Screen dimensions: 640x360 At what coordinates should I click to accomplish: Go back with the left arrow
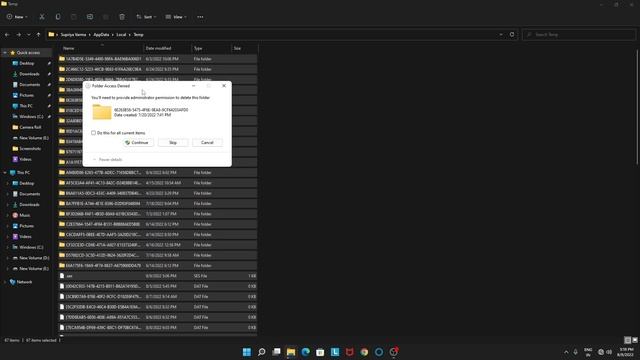(7, 35)
